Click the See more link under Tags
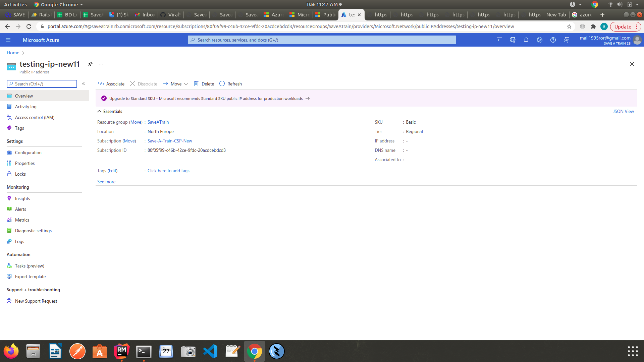This screenshot has height=362, width=644. point(106,182)
